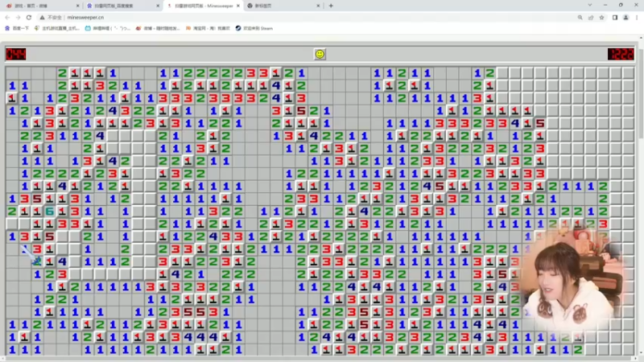Open the Chrome profile menu
Screen dimensions: 644x362
point(626,18)
